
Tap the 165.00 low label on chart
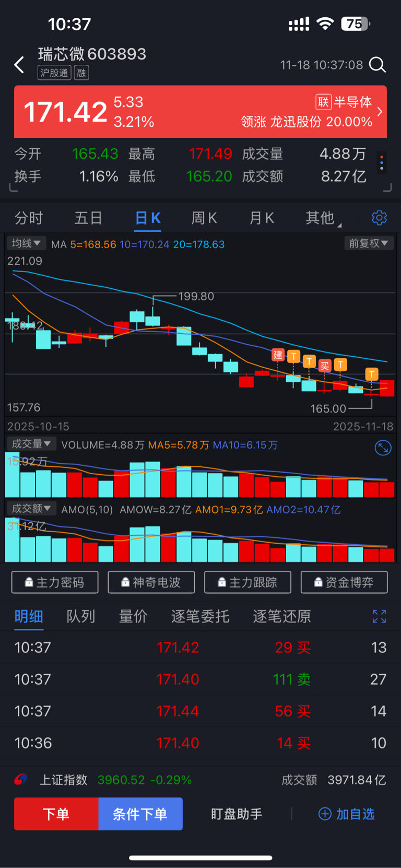tap(328, 408)
